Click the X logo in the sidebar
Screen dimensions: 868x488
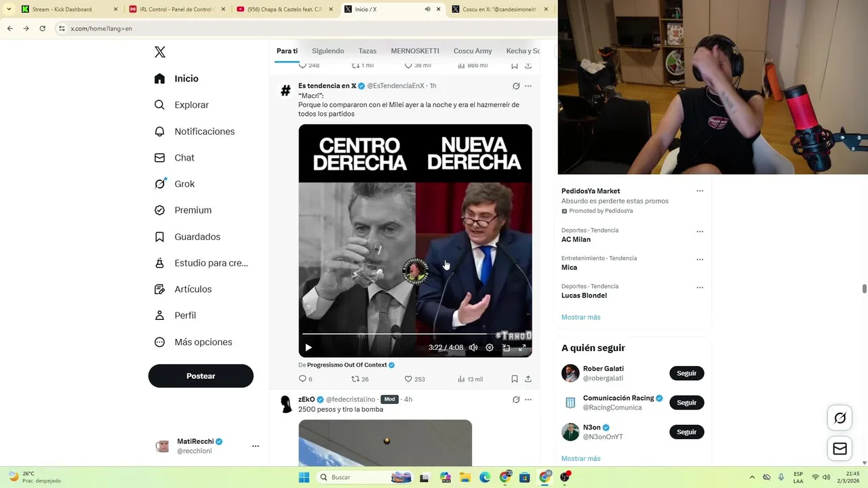160,52
